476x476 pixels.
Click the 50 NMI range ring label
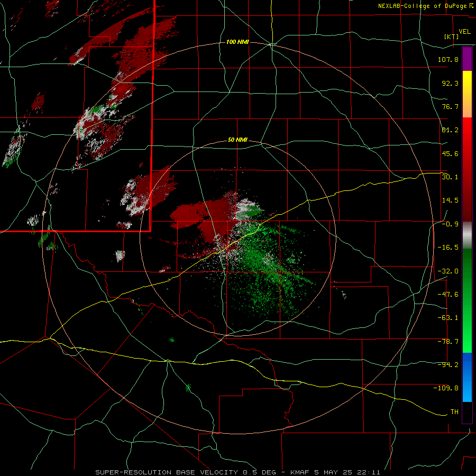(237, 140)
